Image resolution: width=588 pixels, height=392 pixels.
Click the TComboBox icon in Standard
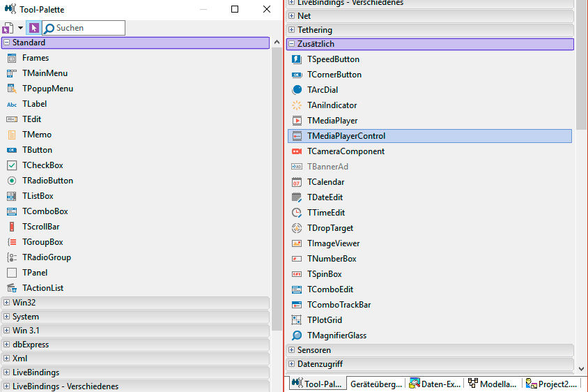[x=12, y=211]
